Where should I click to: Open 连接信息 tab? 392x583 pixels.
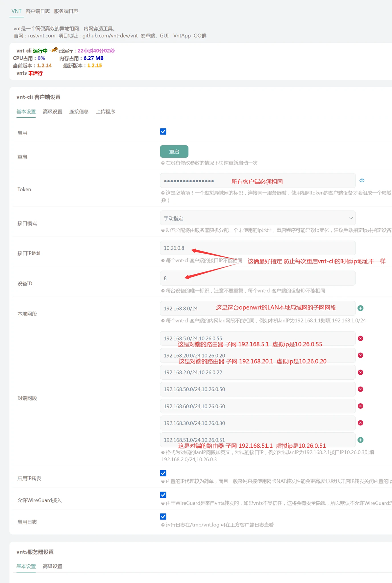(x=79, y=112)
